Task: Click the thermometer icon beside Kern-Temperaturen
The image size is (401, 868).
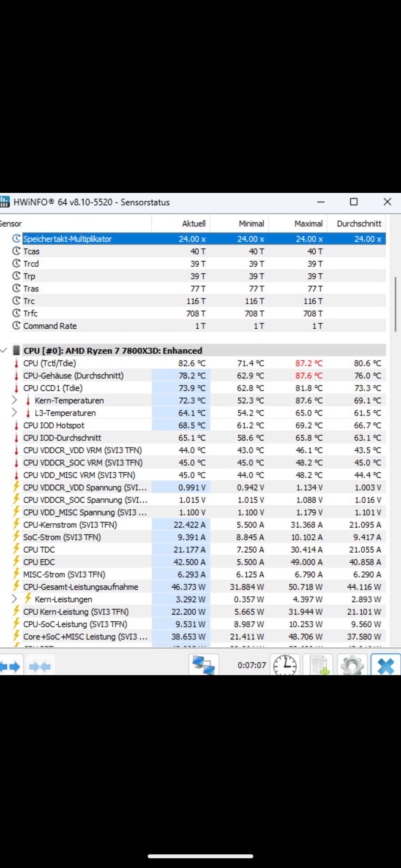Action: click(28, 400)
